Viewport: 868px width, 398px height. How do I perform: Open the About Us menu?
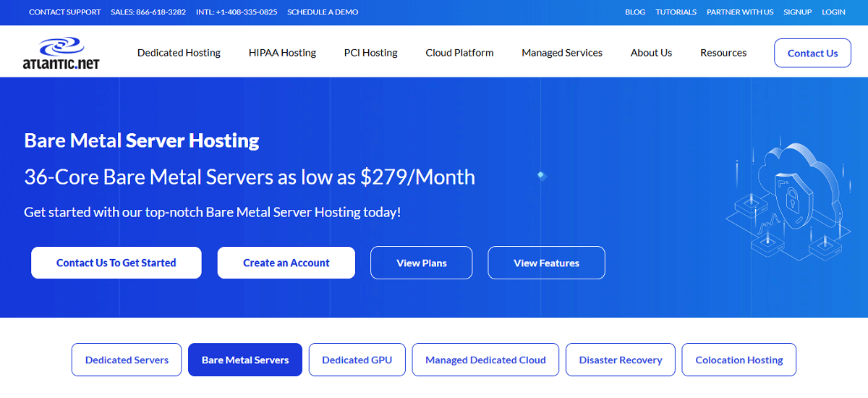coord(652,53)
